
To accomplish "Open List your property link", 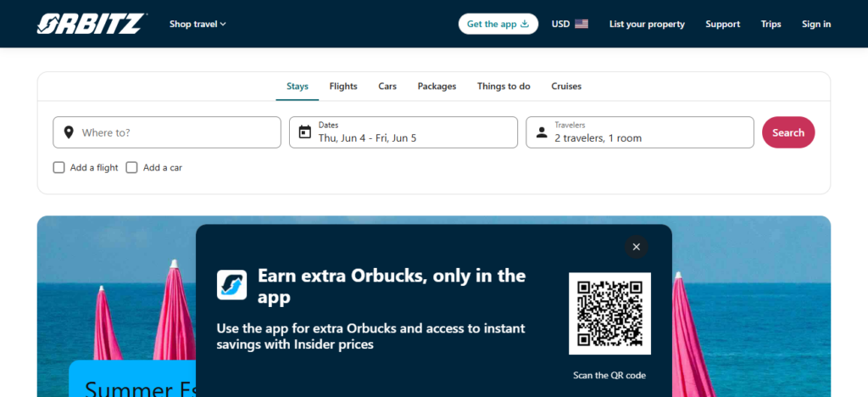I will 647,24.
